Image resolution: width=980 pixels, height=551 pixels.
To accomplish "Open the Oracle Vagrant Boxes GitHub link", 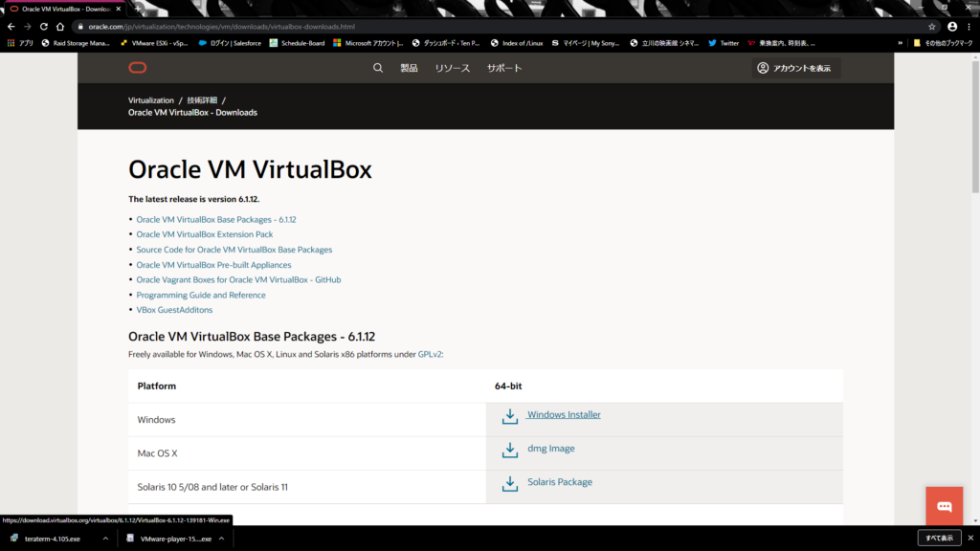I will tap(238, 280).
